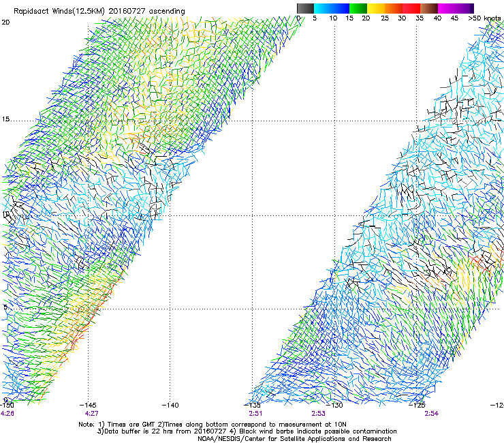
Task: Click the latitude axis label '5' on the left edge
Action: [x=5, y=307]
